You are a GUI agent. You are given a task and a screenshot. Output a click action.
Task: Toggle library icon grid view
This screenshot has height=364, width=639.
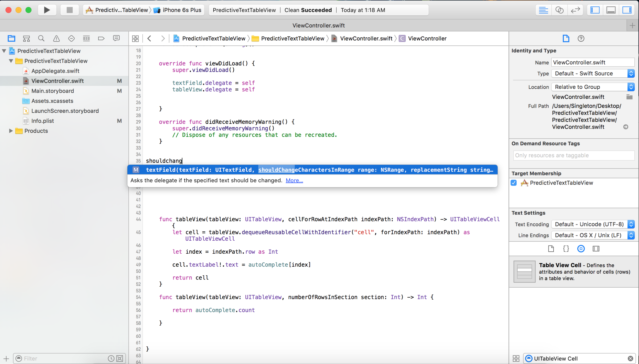point(516,358)
